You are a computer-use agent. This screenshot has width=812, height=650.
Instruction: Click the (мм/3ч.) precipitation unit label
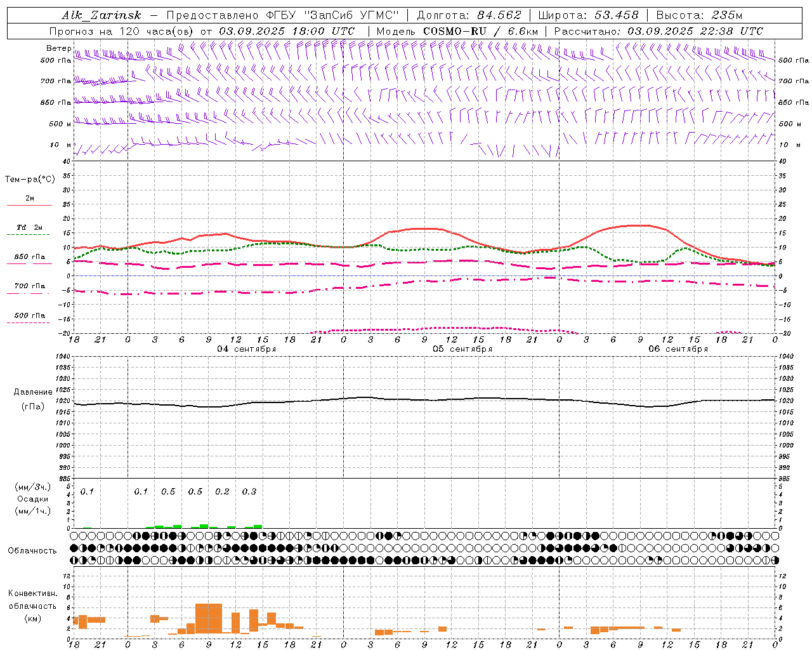33,487
